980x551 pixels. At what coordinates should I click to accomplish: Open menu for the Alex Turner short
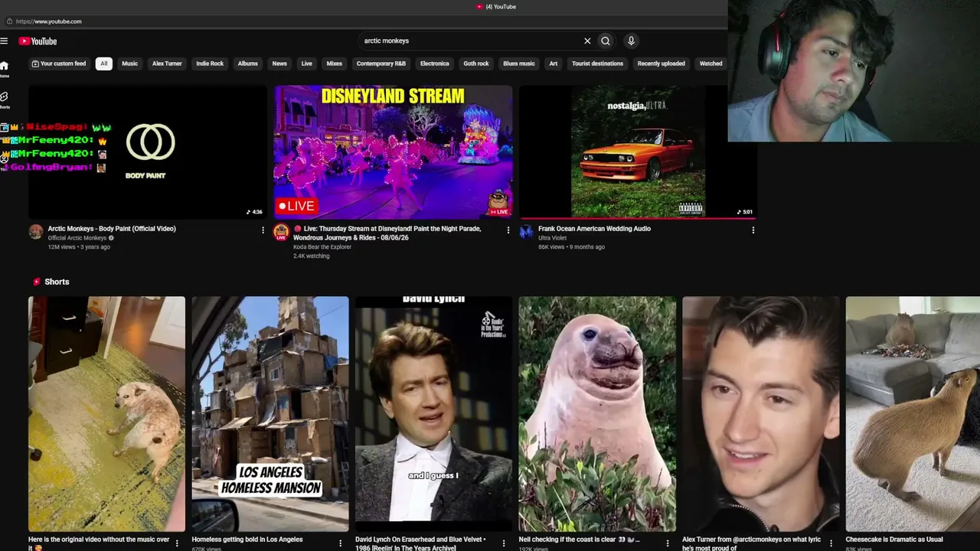pos(831,543)
